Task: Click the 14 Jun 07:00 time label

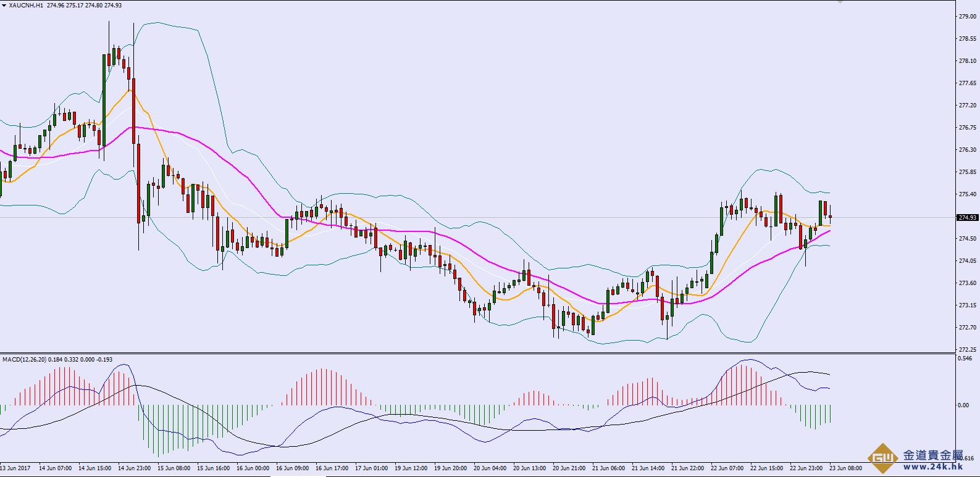Action: point(55,468)
